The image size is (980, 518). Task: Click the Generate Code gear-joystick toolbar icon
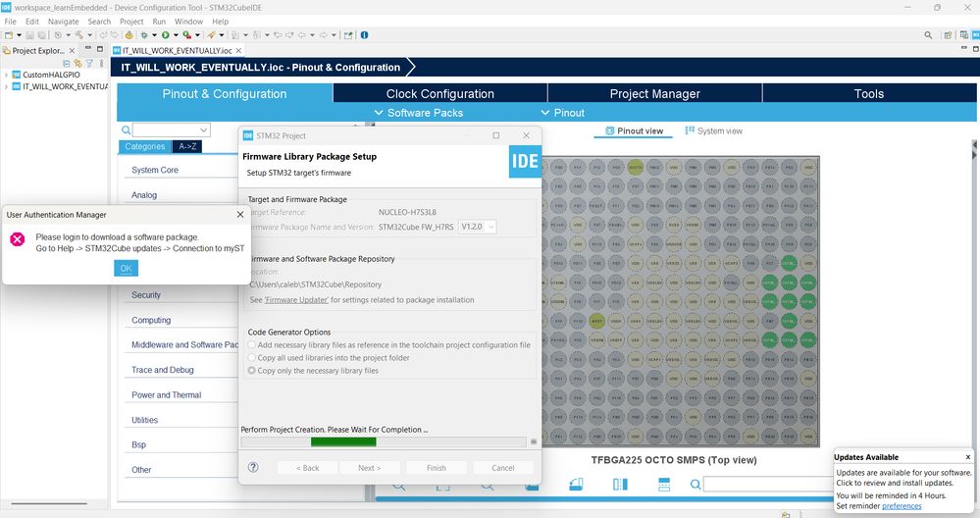(129, 35)
